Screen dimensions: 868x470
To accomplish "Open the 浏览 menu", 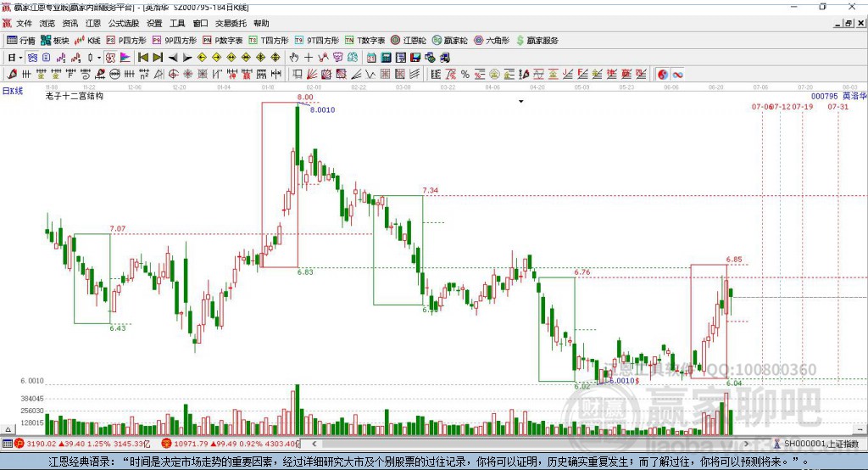I will pos(47,23).
